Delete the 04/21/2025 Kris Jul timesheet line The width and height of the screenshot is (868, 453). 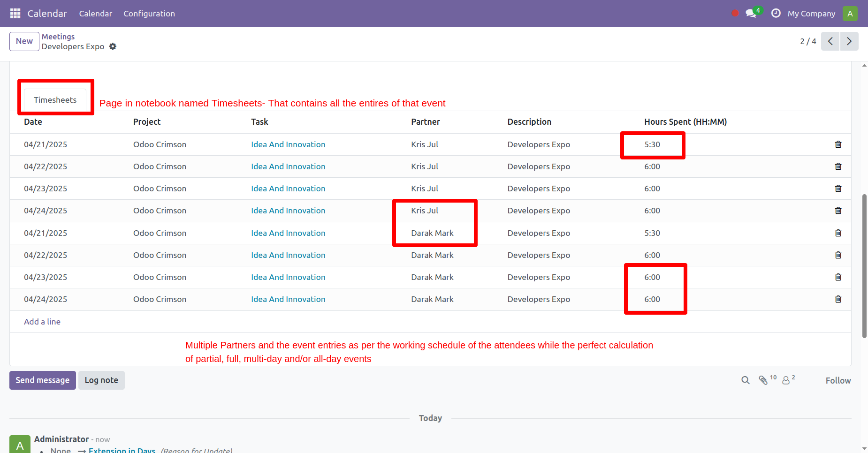click(x=838, y=144)
